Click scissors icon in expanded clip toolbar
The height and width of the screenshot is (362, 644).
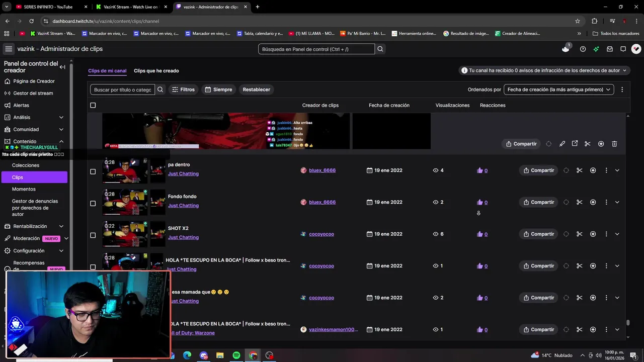coord(587,144)
